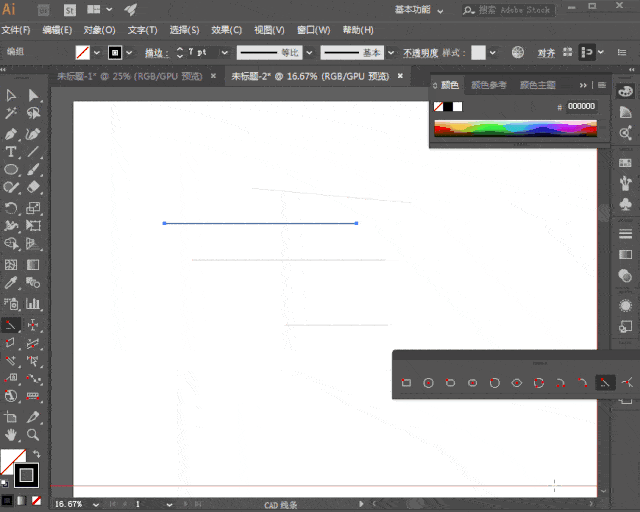Select the Type tool
This screenshot has height=512, width=640.
point(11,152)
